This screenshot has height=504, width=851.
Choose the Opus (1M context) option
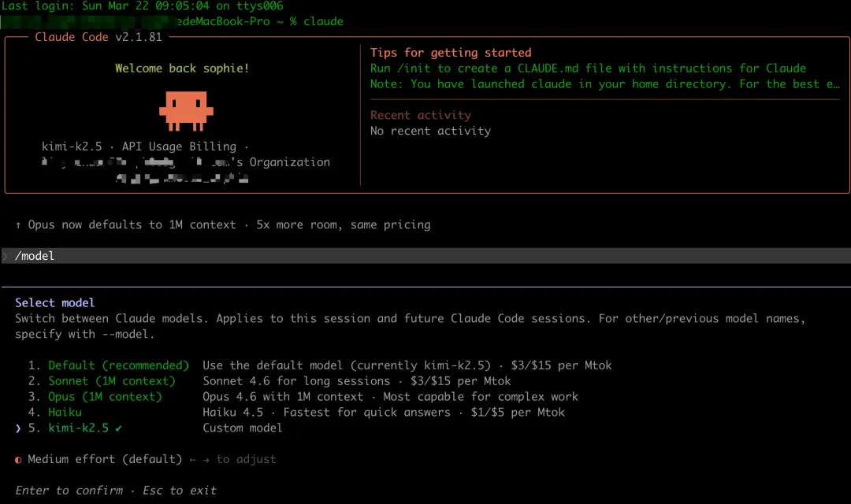pos(105,397)
